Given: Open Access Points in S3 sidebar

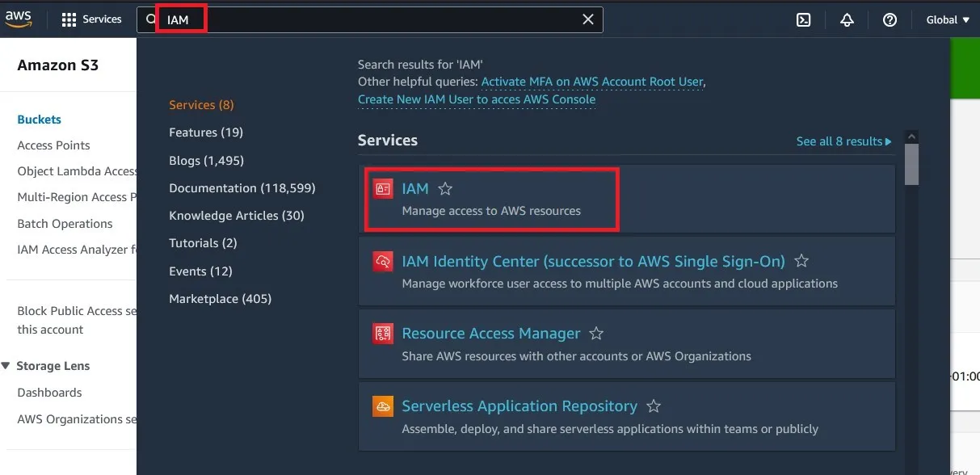Looking at the screenshot, I should (53, 145).
